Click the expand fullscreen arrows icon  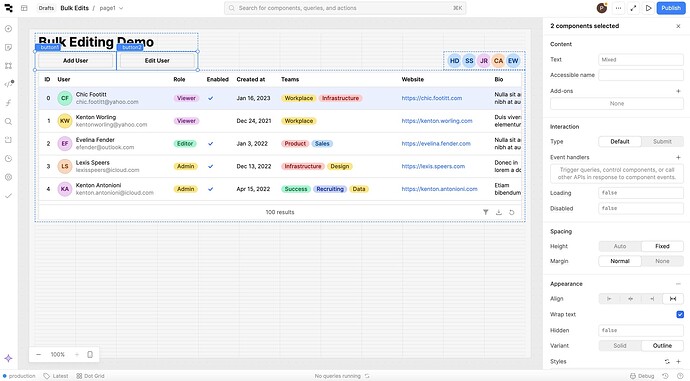pyautogui.click(x=633, y=8)
